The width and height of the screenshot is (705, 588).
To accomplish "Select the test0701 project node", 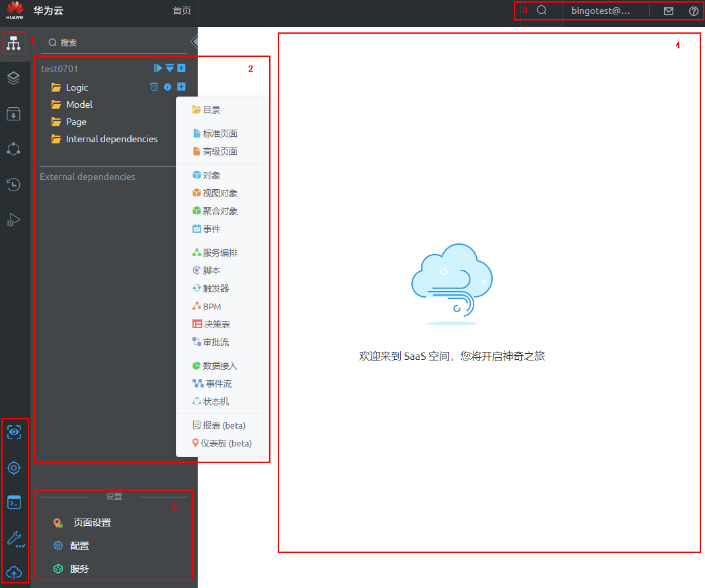I will 60,69.
